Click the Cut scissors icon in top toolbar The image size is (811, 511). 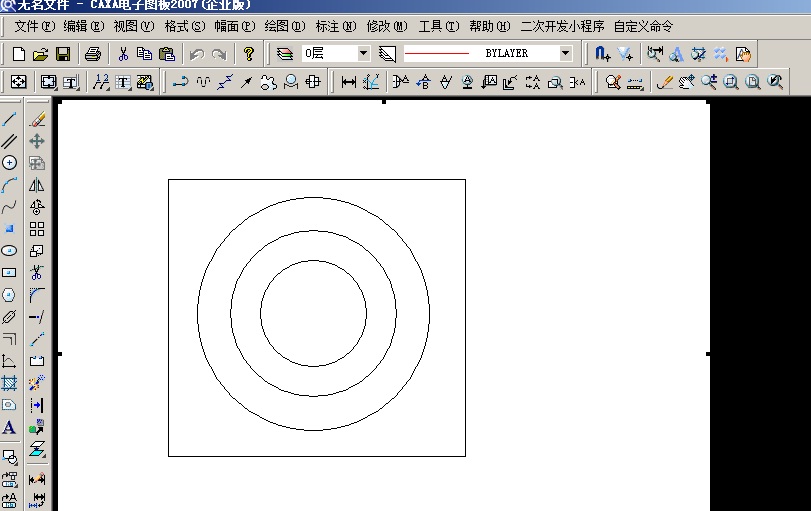[x=123, y=53]
